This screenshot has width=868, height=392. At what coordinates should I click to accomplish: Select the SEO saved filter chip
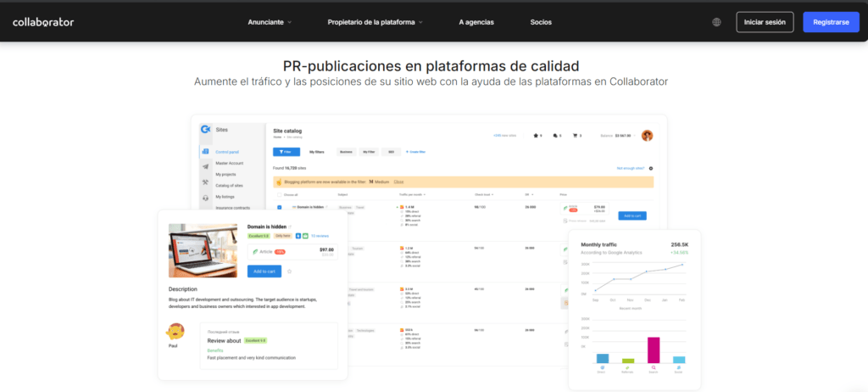click(391, 151)
